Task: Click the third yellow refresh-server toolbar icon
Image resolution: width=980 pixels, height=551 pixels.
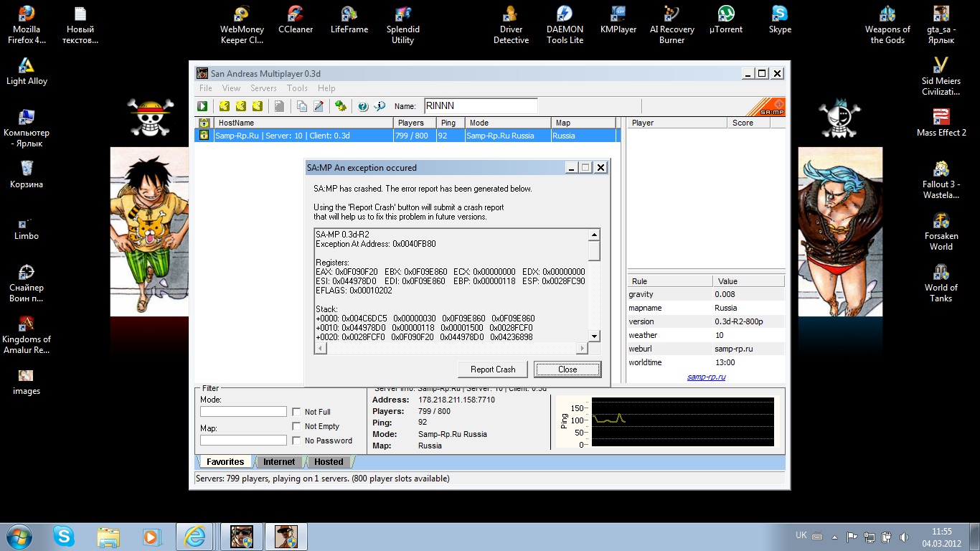Action: [x=258, y=106]
